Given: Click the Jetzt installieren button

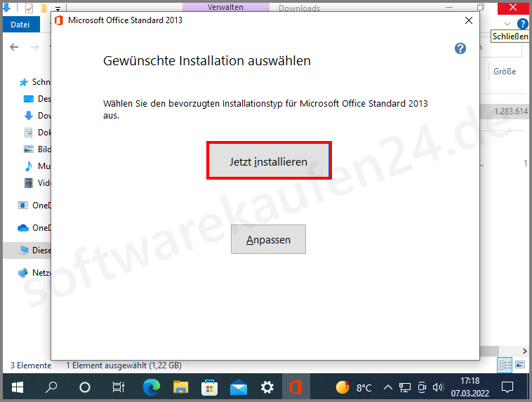Looking at the screenshot, I should point(269,161).
